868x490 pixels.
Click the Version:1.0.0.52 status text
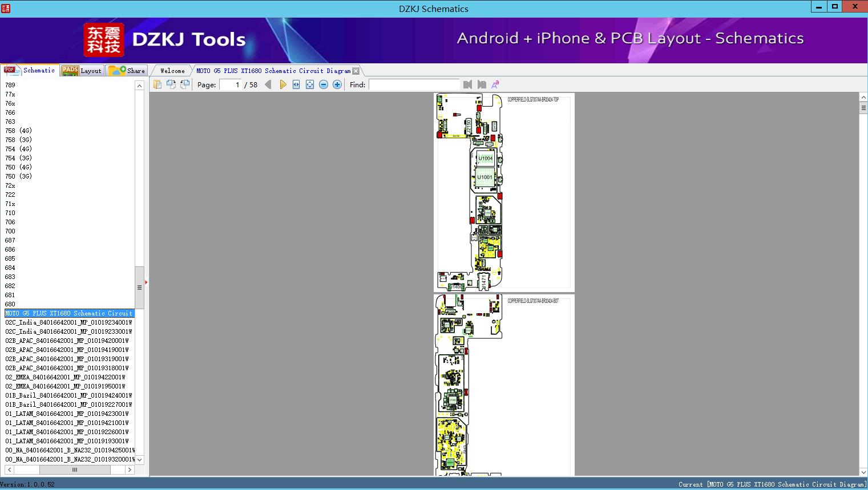click(27, 484)
